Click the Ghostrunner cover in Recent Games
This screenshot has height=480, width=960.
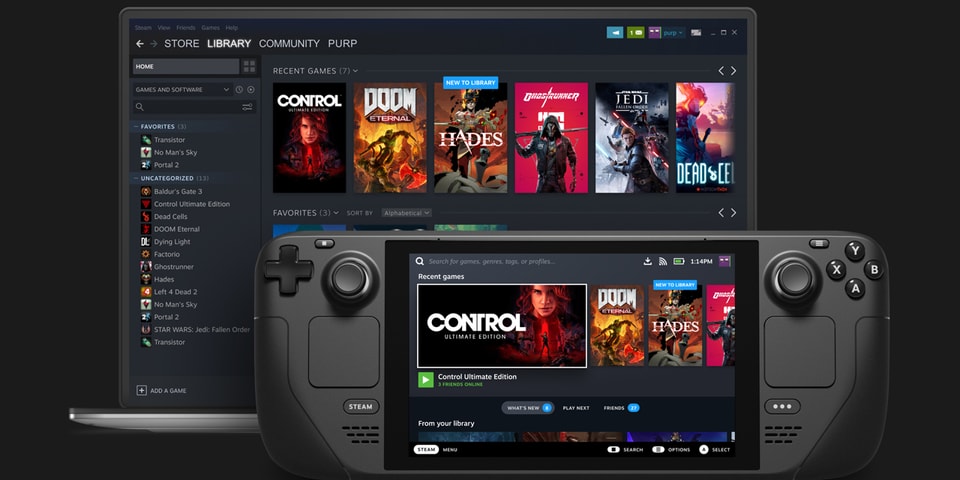click(551, 138)
